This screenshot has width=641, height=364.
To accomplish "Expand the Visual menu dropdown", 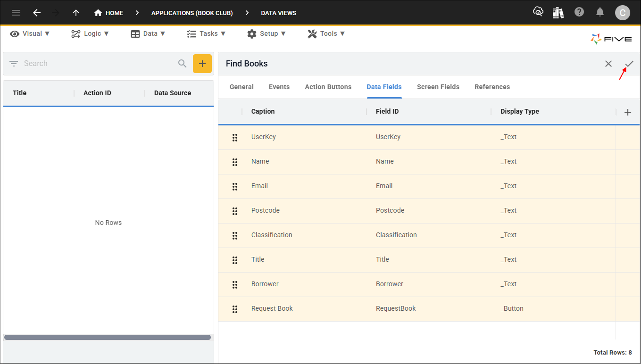I will click(x=30, y=33).
